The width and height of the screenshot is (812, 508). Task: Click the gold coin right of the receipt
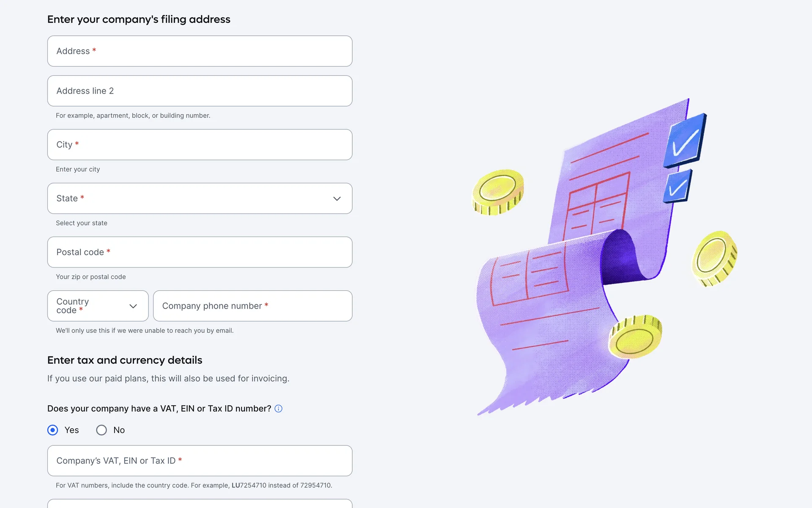[714, 258]
